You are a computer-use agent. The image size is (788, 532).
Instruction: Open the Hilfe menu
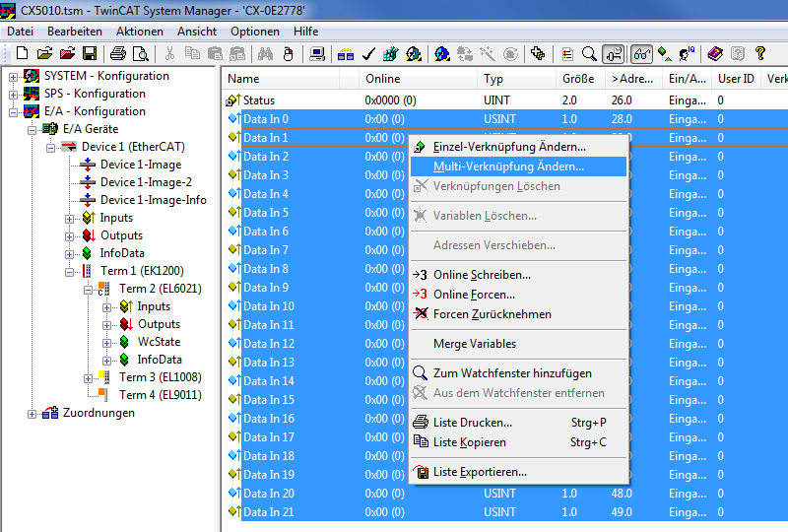(x=306, y=32)
